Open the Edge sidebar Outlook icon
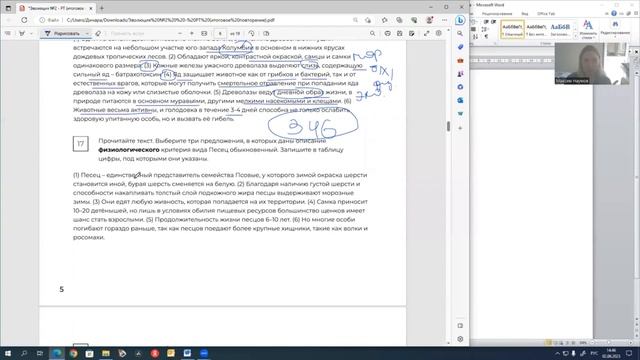 pyautogui.click(x=460, y=100)
